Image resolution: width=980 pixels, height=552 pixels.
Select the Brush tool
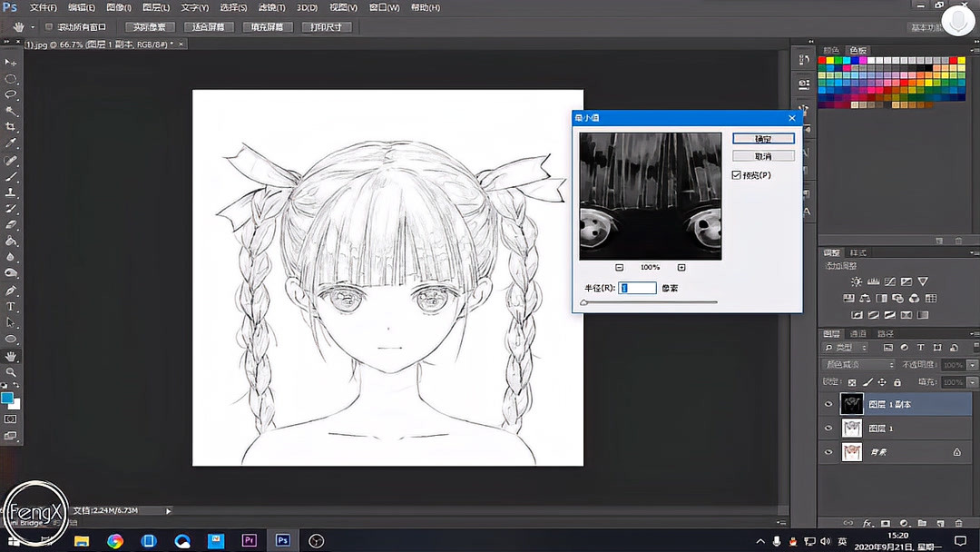12,176
